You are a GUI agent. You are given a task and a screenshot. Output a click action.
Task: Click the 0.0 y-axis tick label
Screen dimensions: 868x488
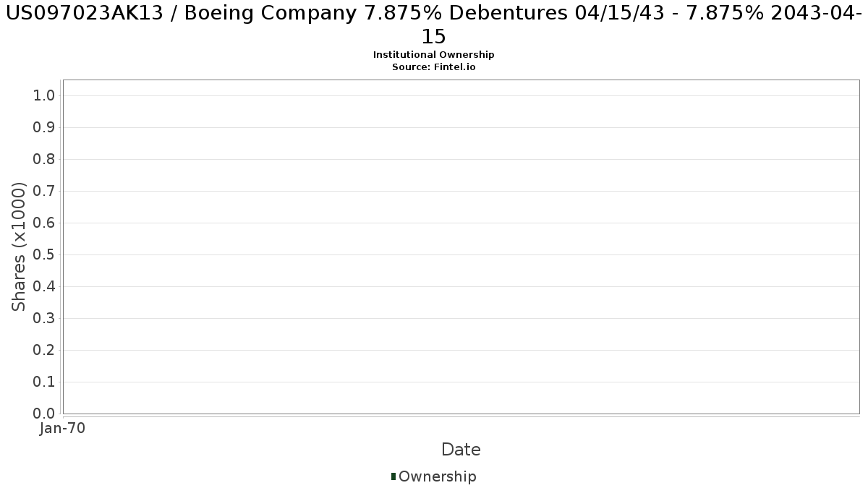click(45, 414)
